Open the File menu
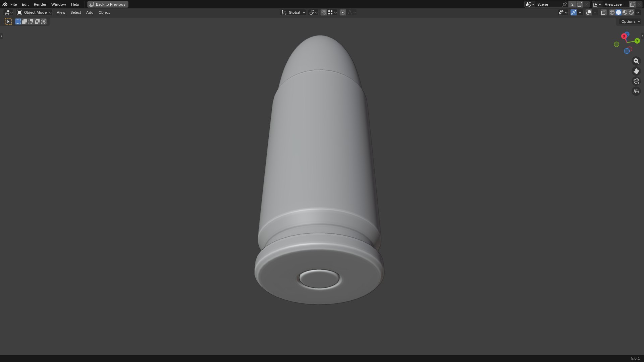The width and height of the screenshot is (644, 362). [x=13, y=4]
